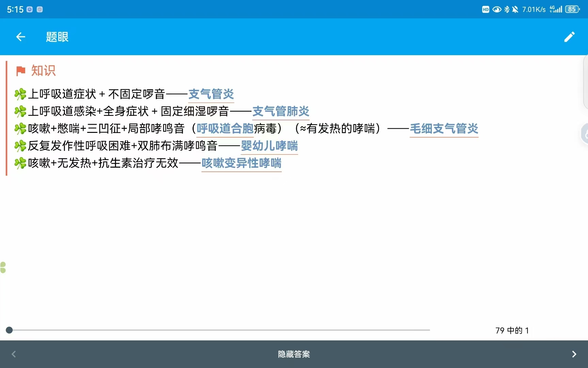Tap the muted bell notification icon
Image resolution: width=588 pixels, height=368 pixels.
coord(515,9)
